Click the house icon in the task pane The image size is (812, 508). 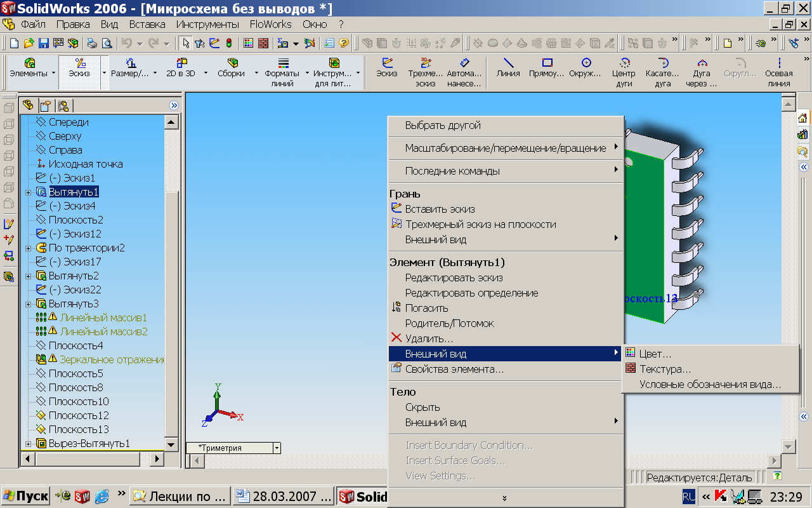803,118
